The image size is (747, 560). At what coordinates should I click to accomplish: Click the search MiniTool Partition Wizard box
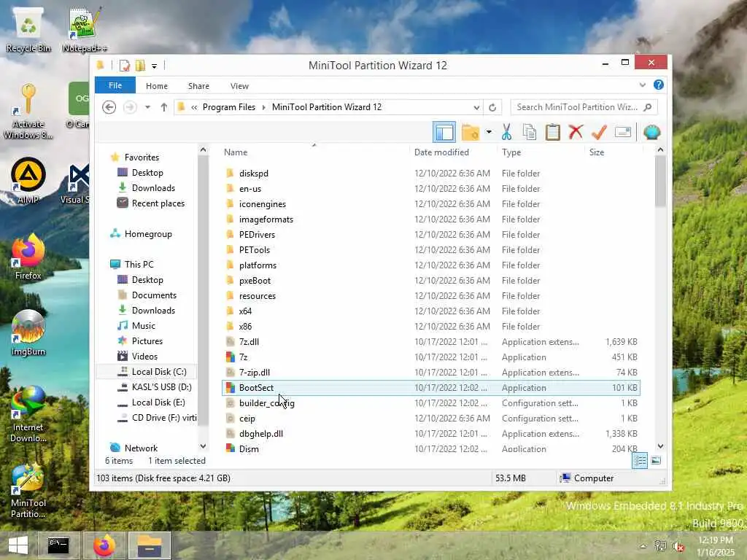point(584,107)
